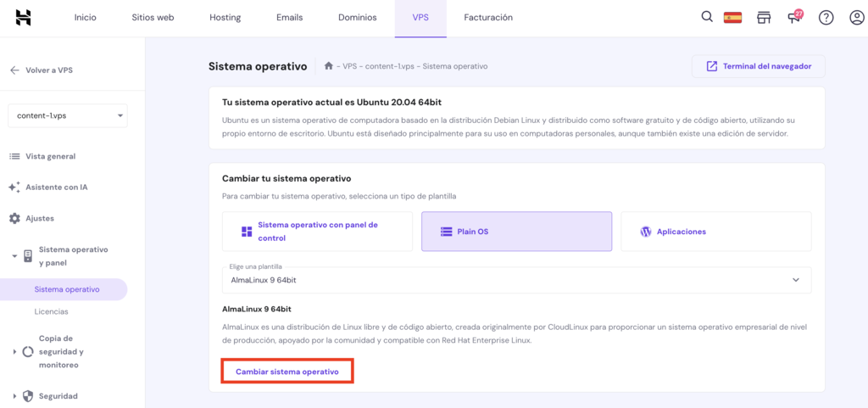Image resolution: width=868 pixels, height=408 pixels.
Task: Select Aplicaciones template type
Action: [x=715, y=232]
